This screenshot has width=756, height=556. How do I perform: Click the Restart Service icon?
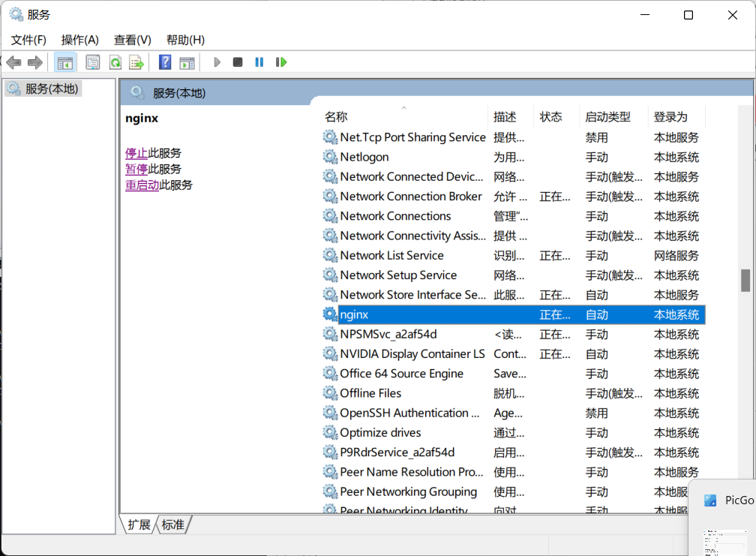(x=281, y=62)
